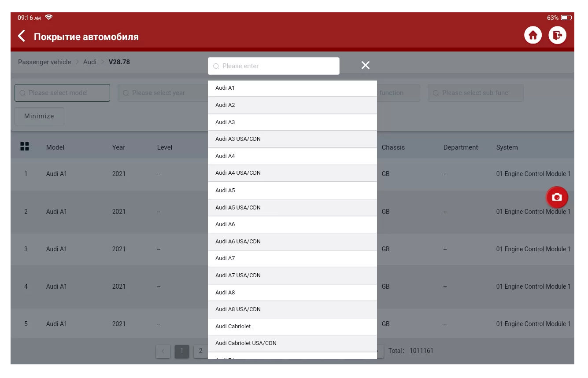Click the System column header
588x378 pixels.
click(507, 147)
